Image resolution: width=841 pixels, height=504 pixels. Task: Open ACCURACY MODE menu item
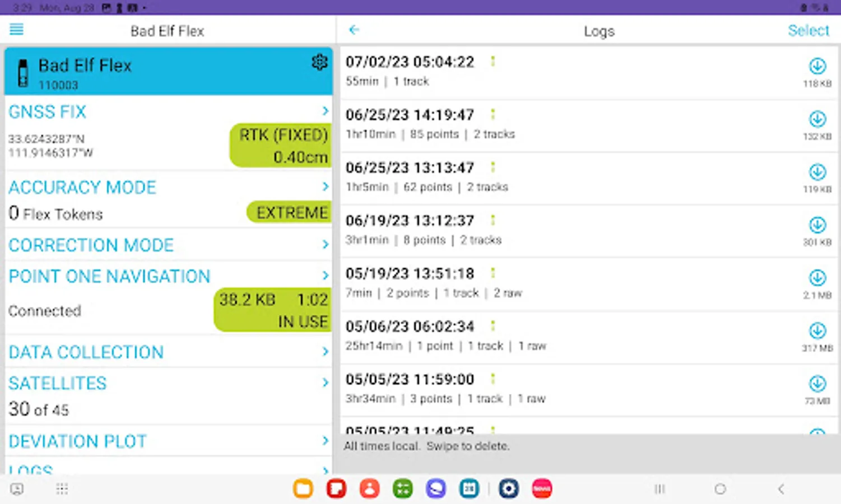(82, 187)
